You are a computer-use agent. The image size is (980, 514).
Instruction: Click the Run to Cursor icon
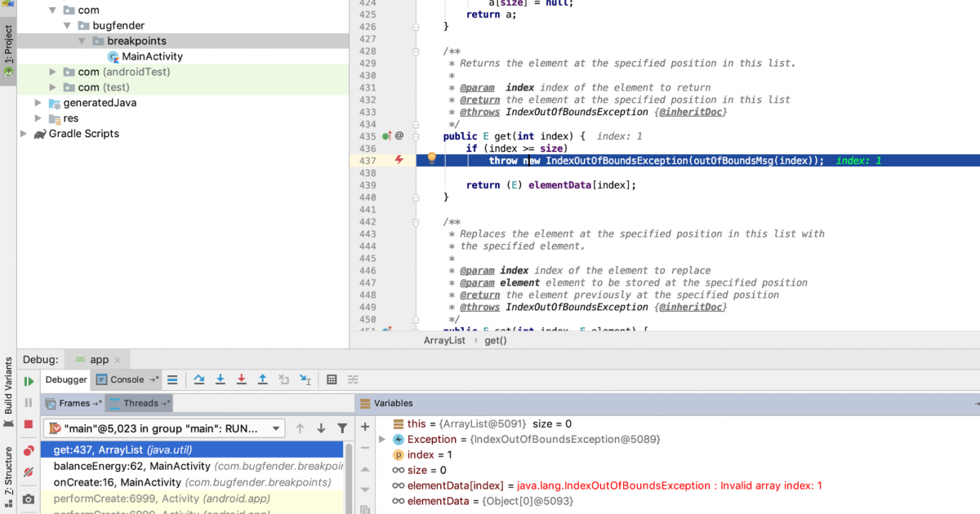[x=305, y=379]
